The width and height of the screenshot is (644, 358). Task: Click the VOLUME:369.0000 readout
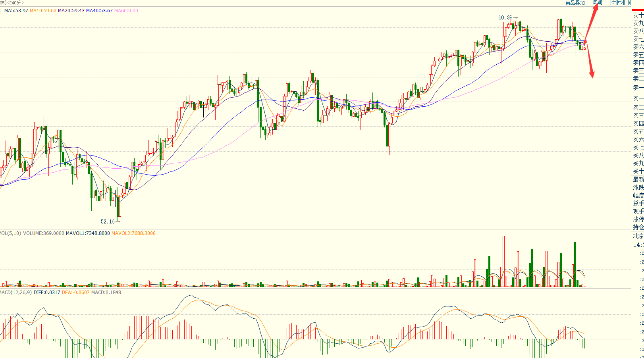[44, 233]
